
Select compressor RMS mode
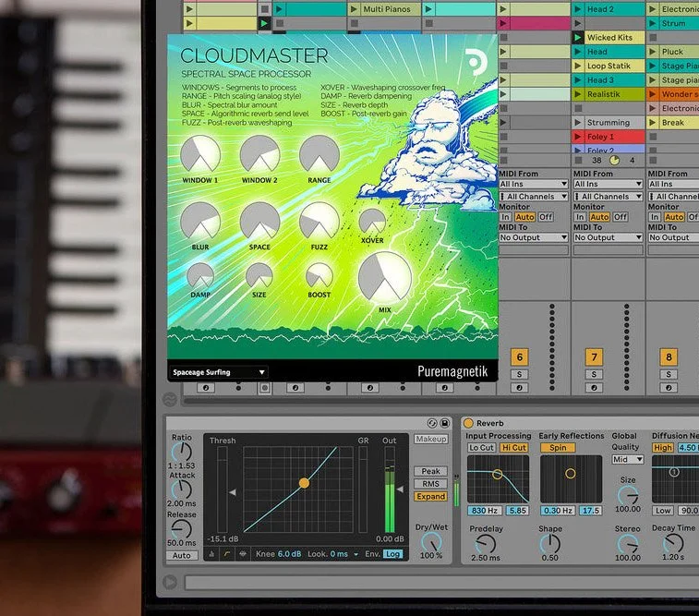pos(430,484)
